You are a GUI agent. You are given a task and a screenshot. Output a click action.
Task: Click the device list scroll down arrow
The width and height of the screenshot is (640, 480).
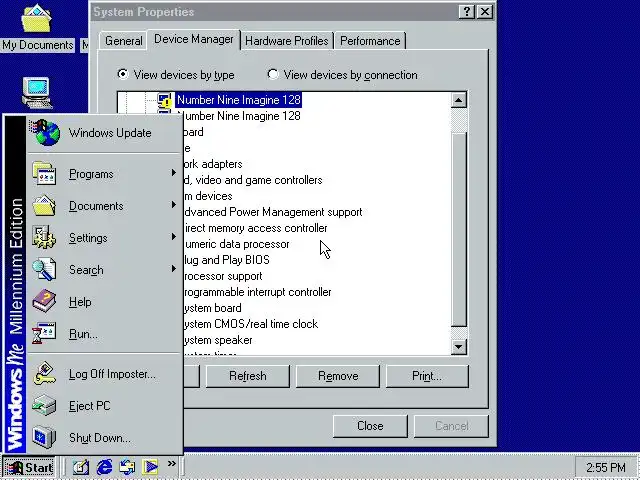[x=459, y=347]
